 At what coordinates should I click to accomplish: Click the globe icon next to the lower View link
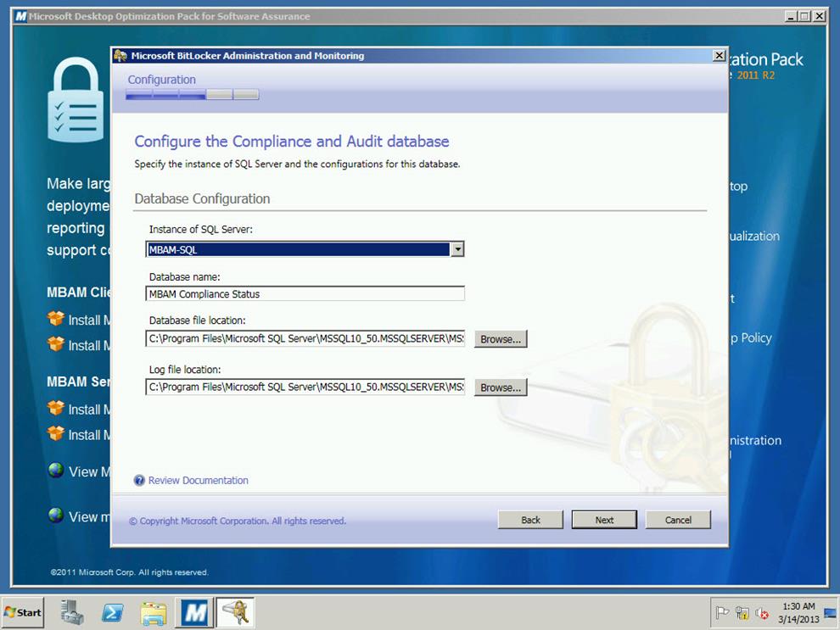pos(56,515)
